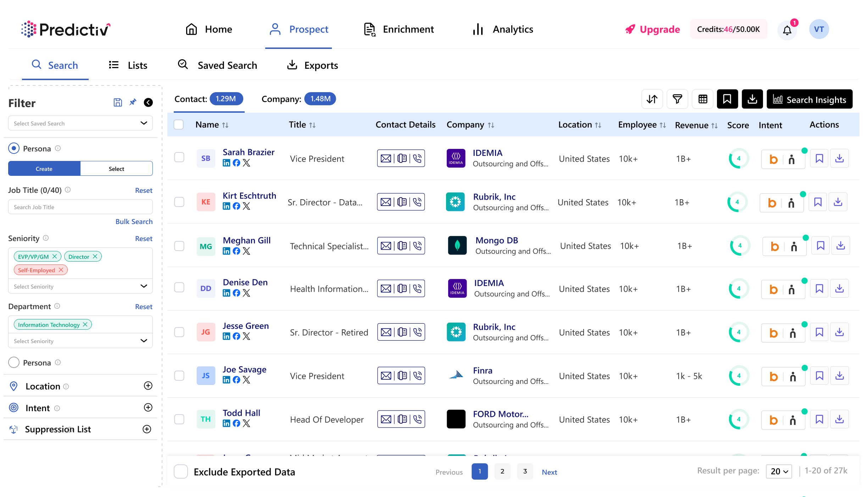
Task: Save filter using floppy disk icon
Action: point(118,102)
